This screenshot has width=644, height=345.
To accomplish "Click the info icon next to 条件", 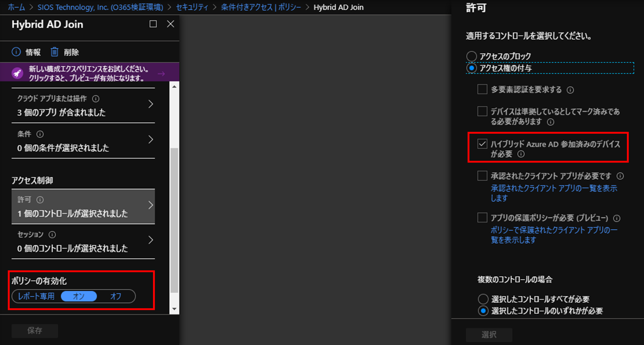I will point(40,134).
